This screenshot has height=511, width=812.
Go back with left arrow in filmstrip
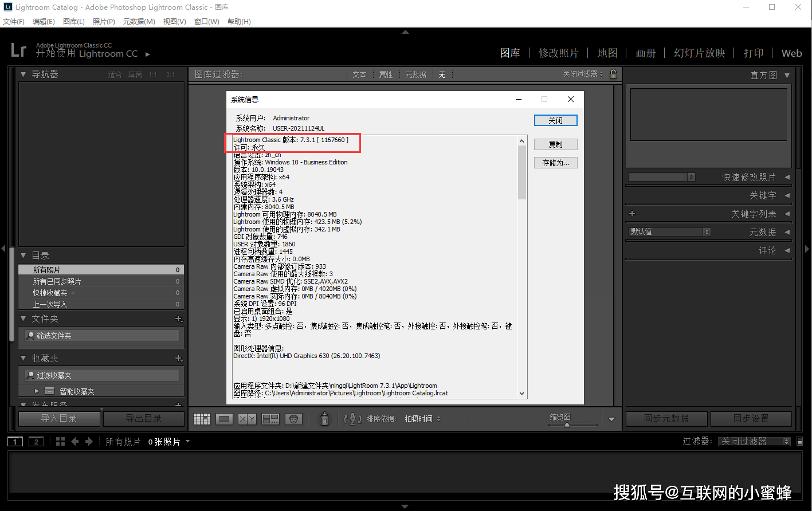74,441
